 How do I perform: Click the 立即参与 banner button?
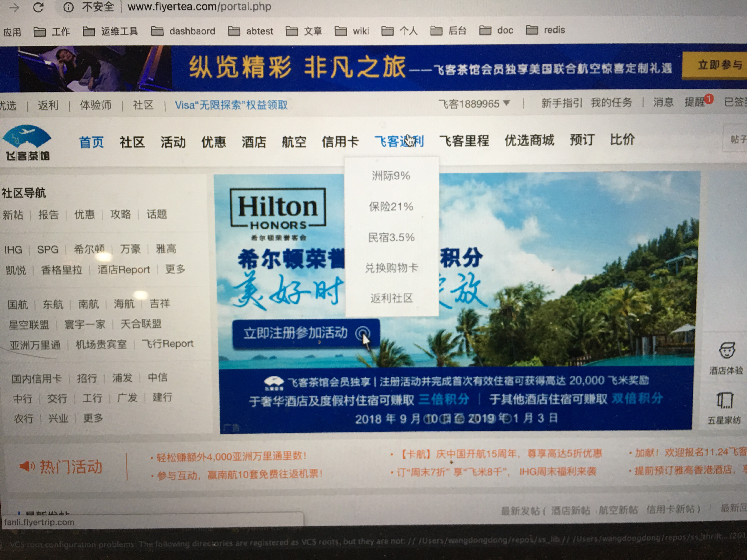pyautogui.click(x=715, y=65)
